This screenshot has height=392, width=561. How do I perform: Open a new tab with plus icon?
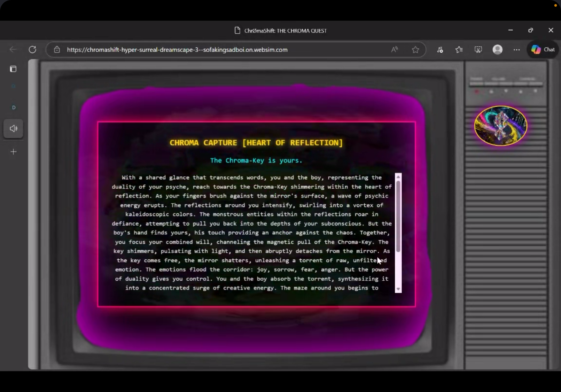[x=14, y=152]
